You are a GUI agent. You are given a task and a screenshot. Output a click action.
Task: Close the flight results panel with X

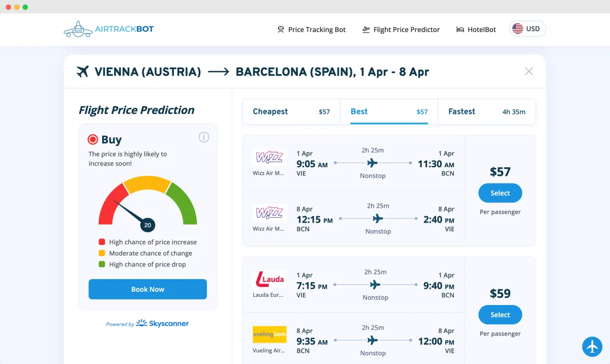pos(529,71)
